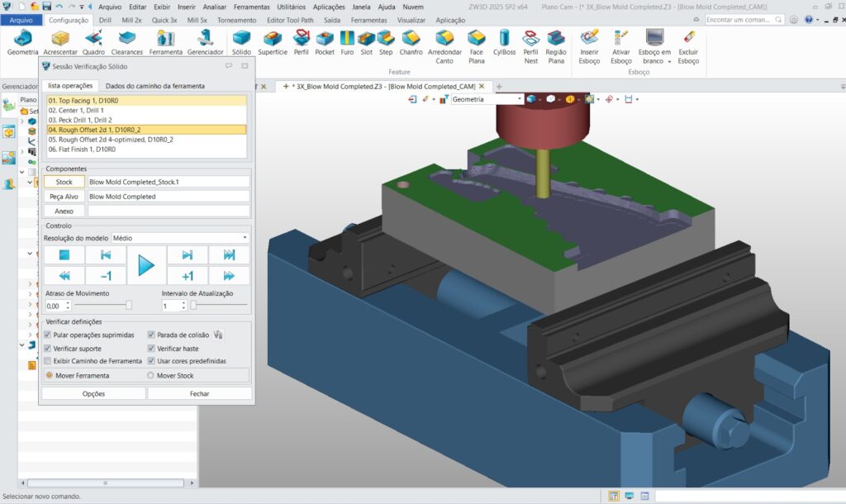The height and width of the screenshot is (504, 846).
Task: Click the Anexo component button
Action: tap(64, 211)
